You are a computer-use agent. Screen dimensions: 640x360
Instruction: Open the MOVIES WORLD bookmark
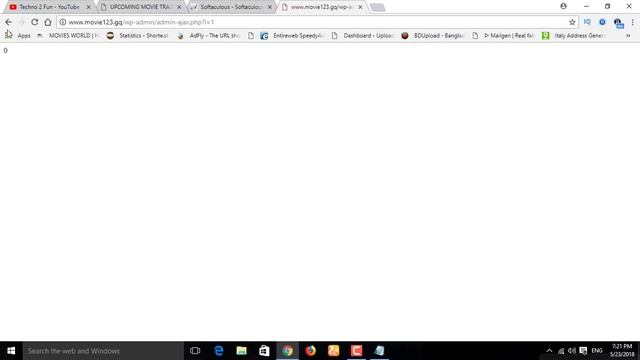point(68,36)
